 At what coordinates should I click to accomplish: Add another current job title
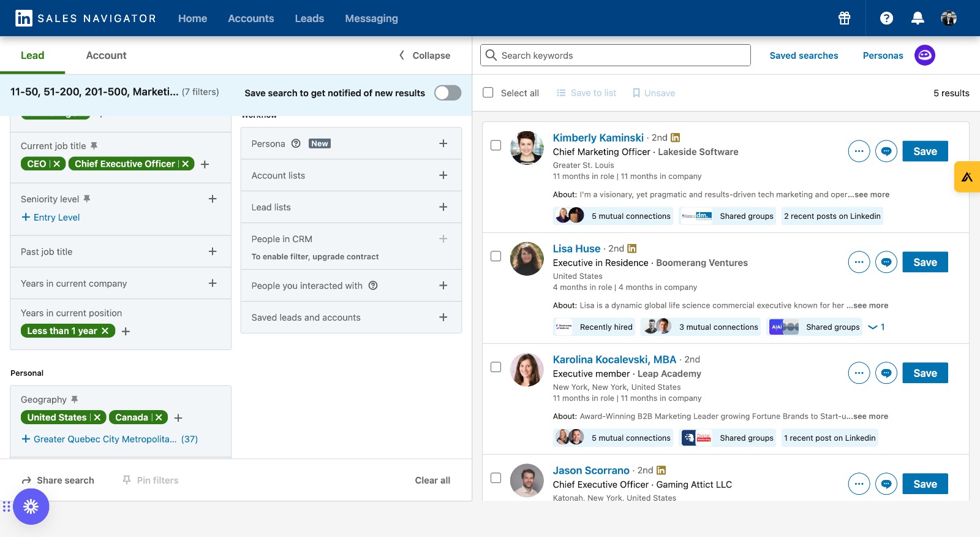205,164
